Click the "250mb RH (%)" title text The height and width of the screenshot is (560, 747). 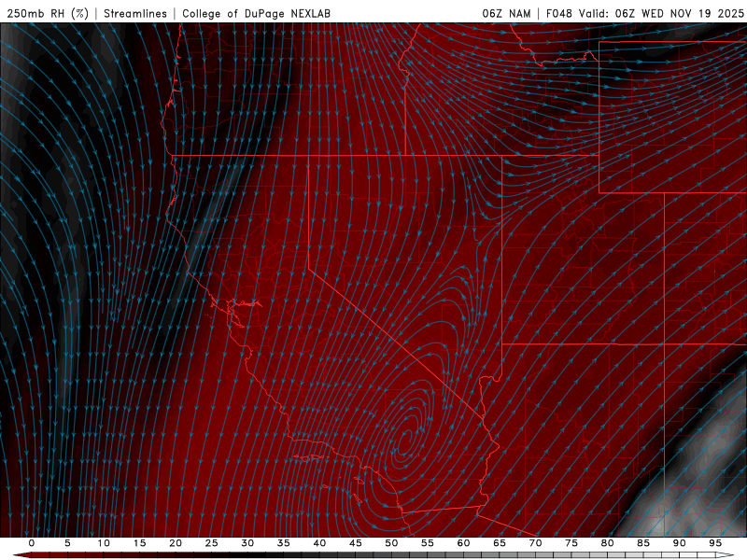coord(48,13)
